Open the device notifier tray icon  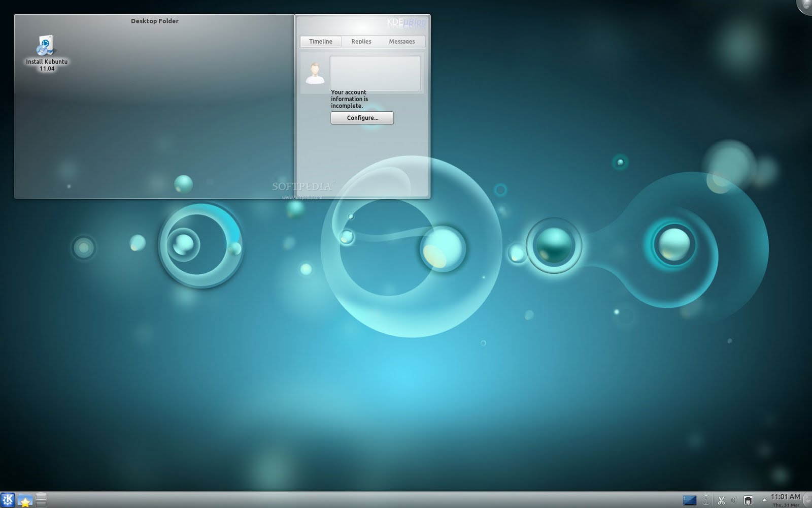point(748,499)
